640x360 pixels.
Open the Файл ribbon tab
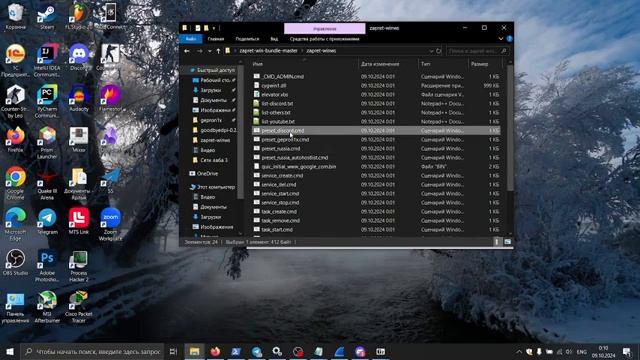pos(191,39)
